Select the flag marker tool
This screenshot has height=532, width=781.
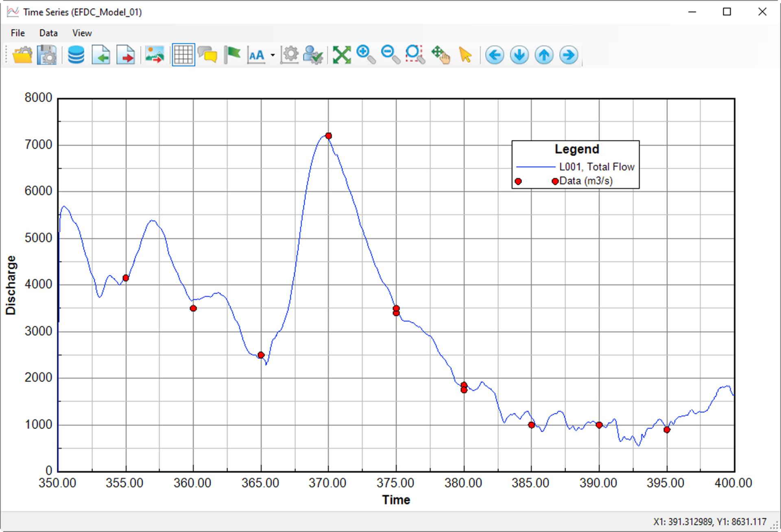(x=232, y=55)
